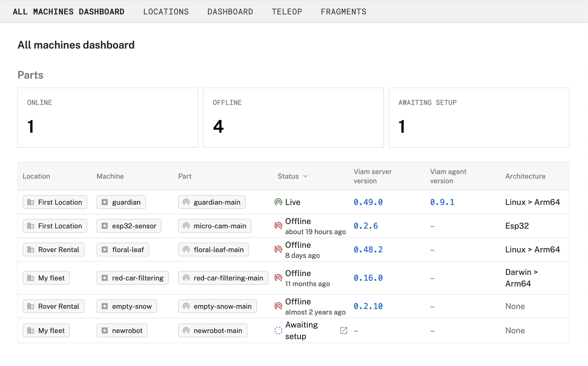
Task: Go to the Teleop tab
Action: pos(287,12)
